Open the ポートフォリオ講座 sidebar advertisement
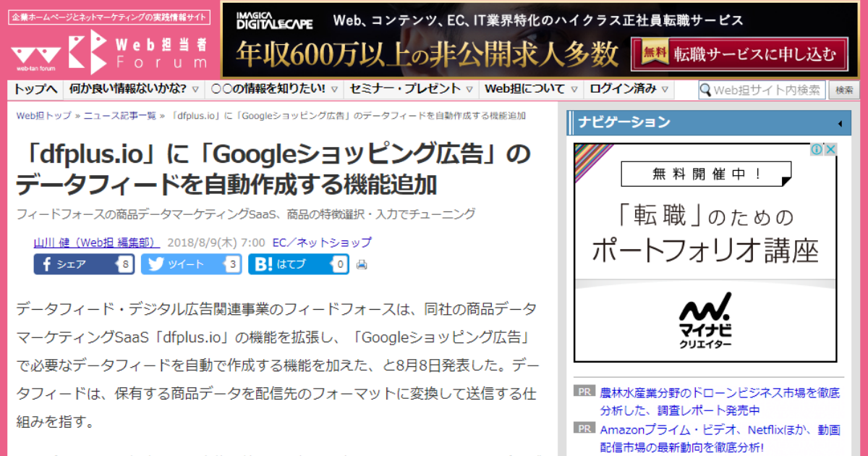868x456 pixels. [705, 253]
